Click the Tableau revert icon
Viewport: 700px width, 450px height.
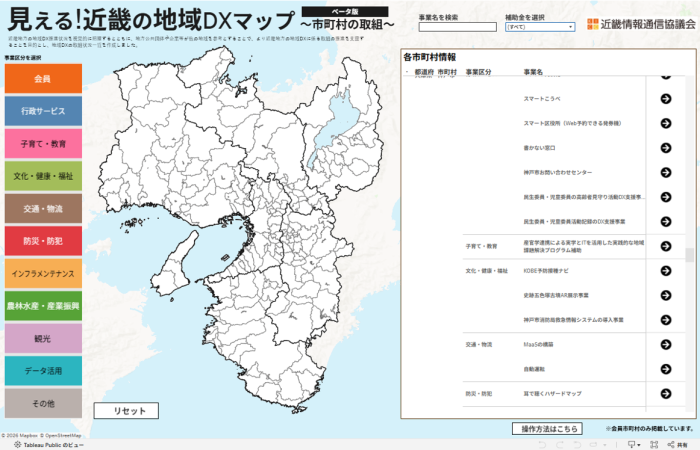pyautogui.click(x=577, y=445)
